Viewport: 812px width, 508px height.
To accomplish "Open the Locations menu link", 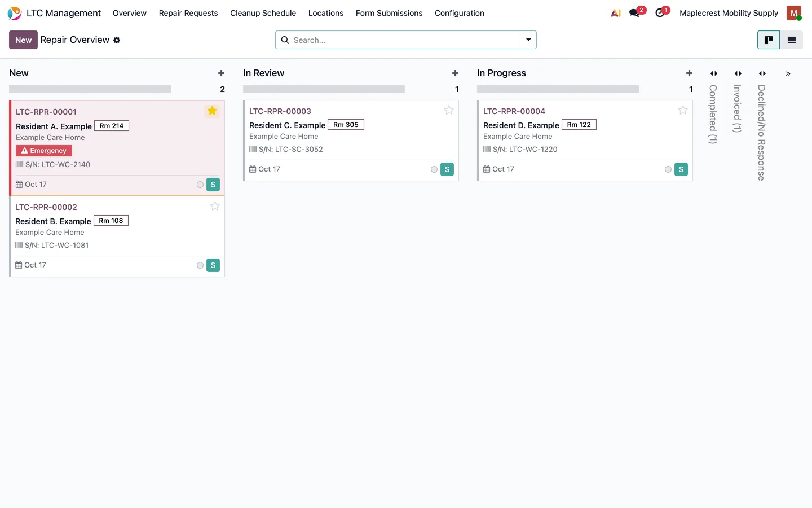I will click(326, 13).
